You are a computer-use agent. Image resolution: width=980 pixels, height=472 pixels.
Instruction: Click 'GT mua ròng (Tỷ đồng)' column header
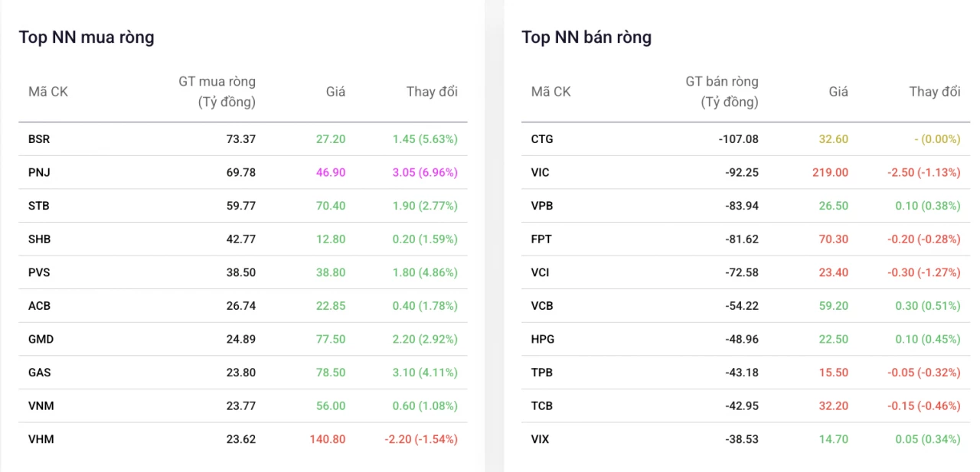pyautogui.click(x=217, y=91)
